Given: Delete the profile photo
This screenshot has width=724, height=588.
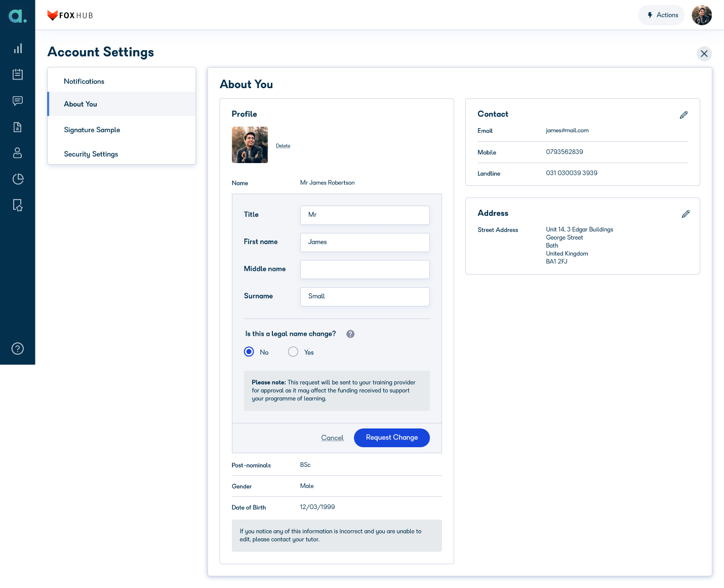Looking at the screenshot, I should tap(283, 146).
